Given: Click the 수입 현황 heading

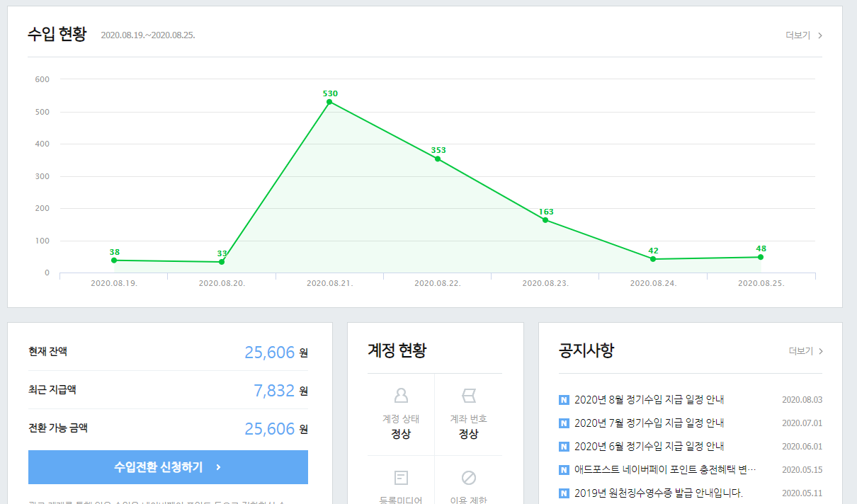Looking at the screenshot, I should [x=57, y=34].
